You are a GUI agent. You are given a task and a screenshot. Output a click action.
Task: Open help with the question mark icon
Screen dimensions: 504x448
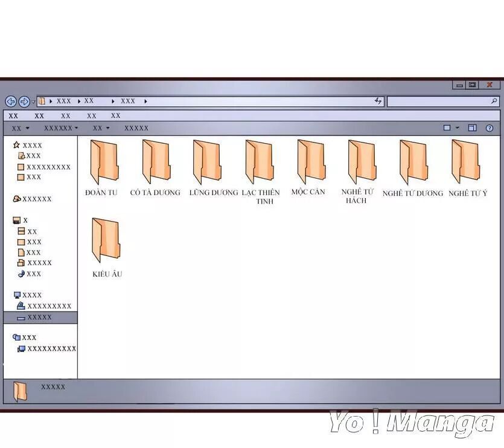(490, 128)
